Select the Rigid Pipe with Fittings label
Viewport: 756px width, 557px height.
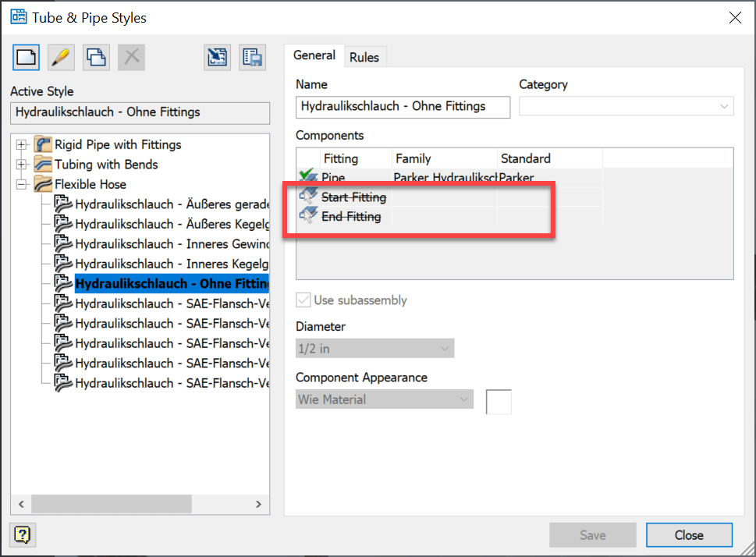(x=118, y=144)
